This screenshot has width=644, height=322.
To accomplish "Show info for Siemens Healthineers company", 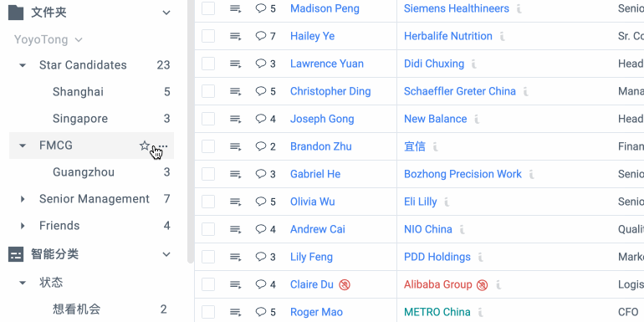I will coord(519,8).
